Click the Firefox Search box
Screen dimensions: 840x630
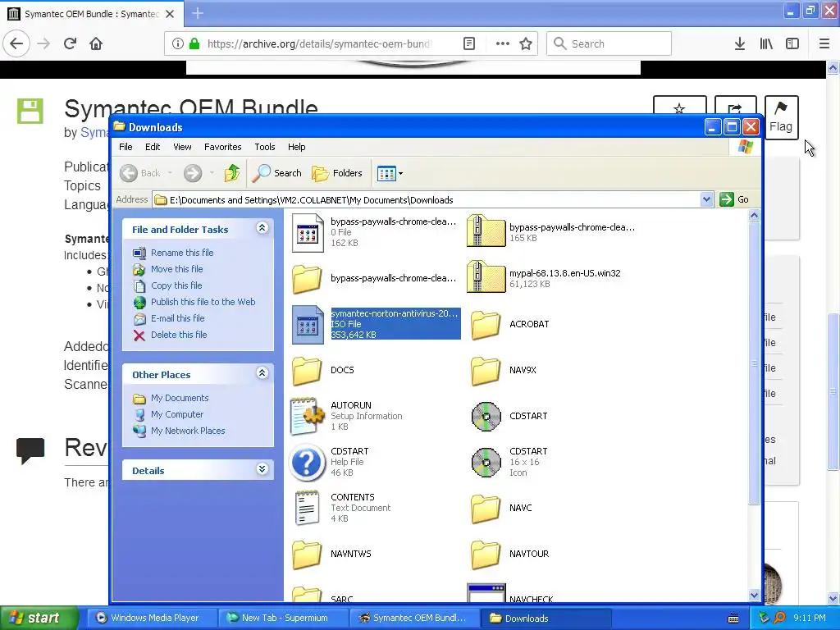click(x=609, y=43)
